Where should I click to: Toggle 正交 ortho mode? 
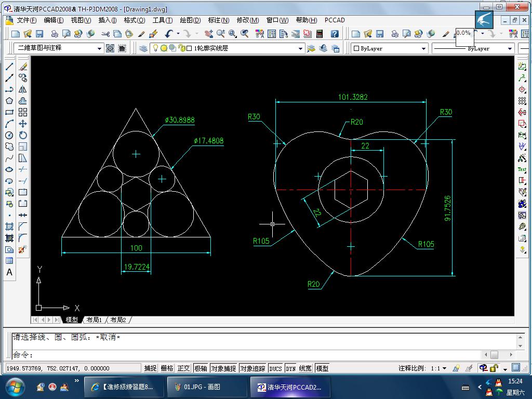[x=183, y=368]
